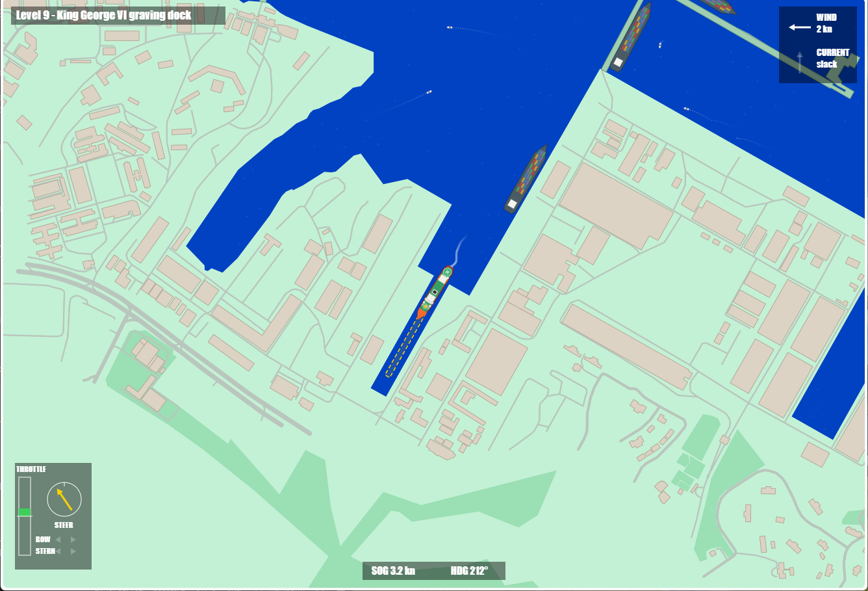Click the stern thruster left arrow

point(58,551)
